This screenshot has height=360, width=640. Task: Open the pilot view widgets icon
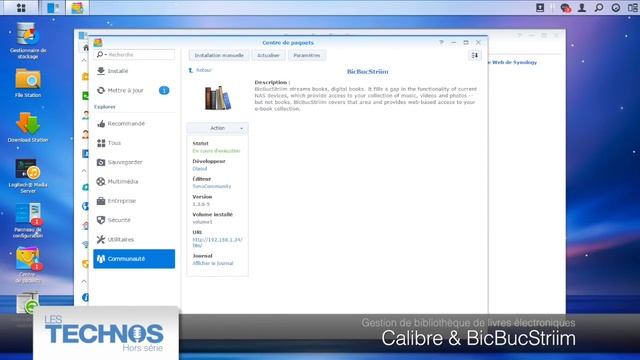coord(616,7)
